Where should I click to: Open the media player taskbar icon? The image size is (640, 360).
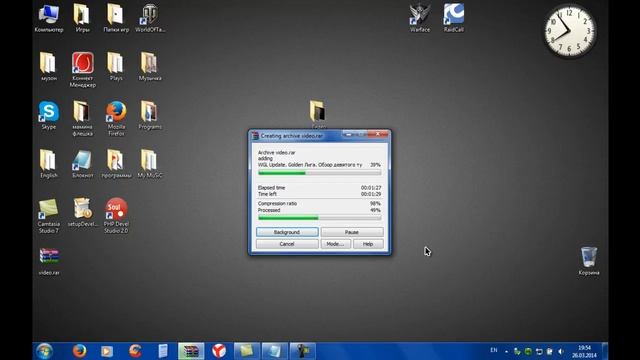tap(107, 351)
